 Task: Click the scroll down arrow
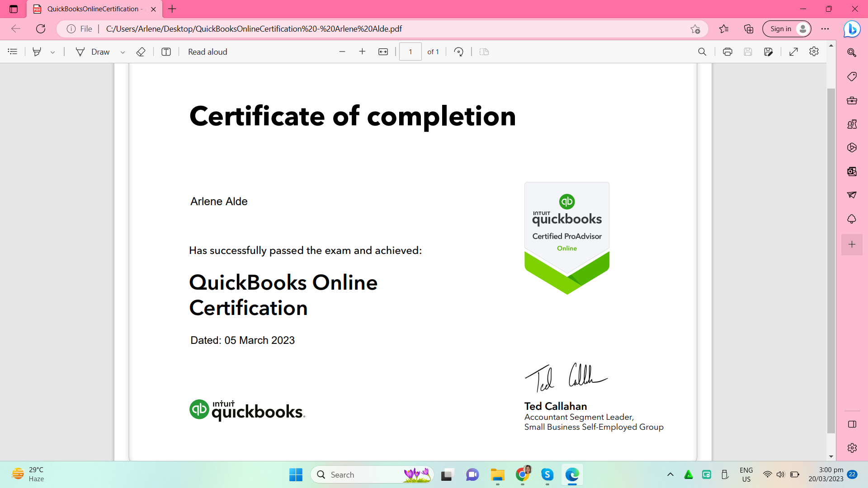[831, 457]
